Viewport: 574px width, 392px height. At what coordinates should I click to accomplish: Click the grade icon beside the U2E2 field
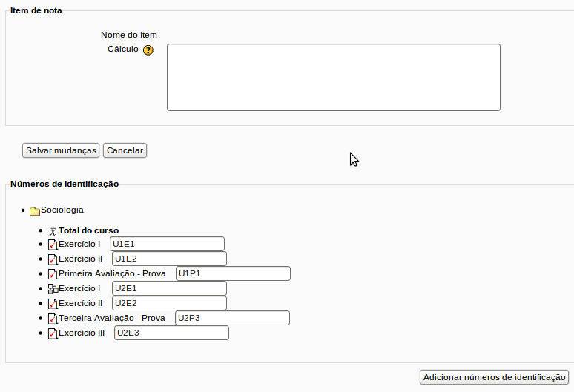(53, 304)
